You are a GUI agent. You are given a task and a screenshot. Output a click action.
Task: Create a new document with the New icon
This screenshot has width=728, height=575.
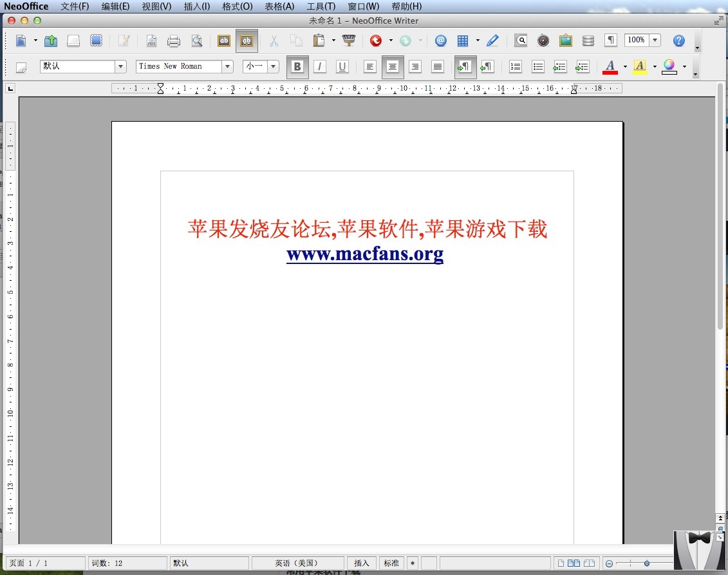pyautogui.click(x=21, y=41)
